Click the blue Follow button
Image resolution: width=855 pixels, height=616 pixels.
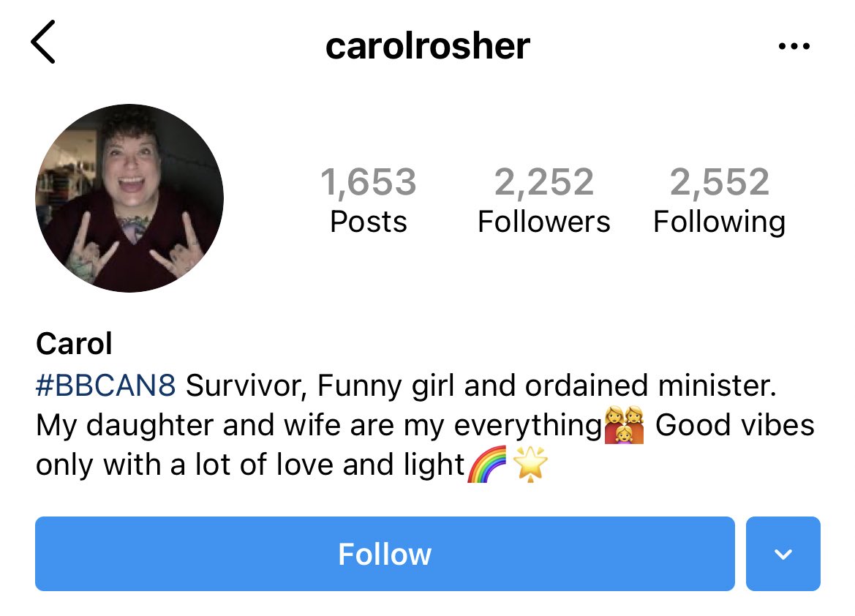[x=385, y=554]
